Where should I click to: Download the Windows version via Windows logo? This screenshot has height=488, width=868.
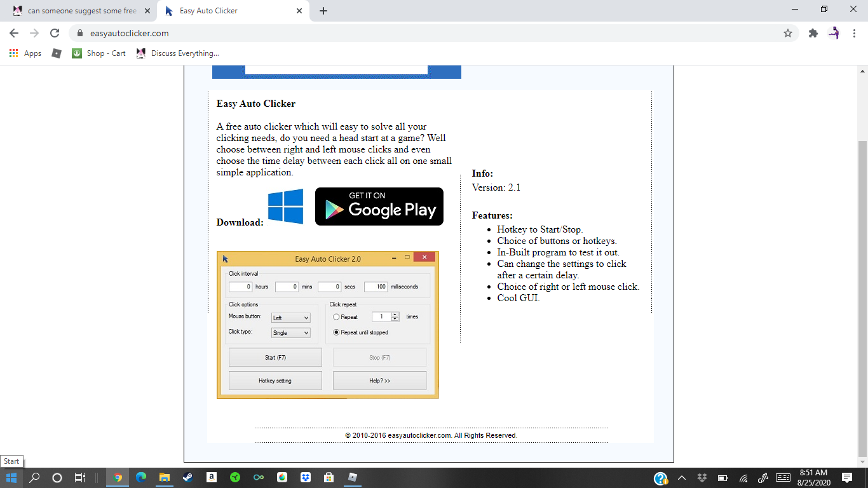[285, 206]
